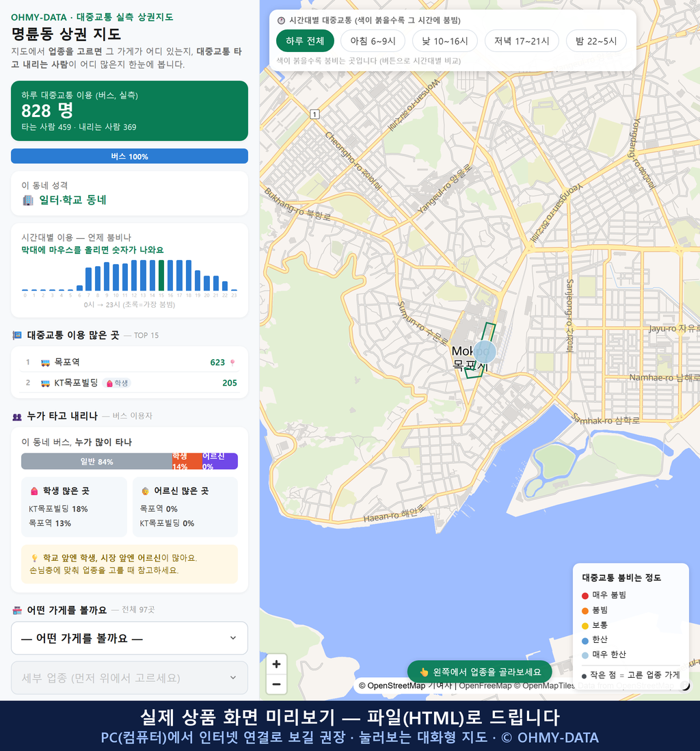Click the orange 학생 14% bar segment
This screenshot has width=700, height=751.
click(x=187, y=462)
